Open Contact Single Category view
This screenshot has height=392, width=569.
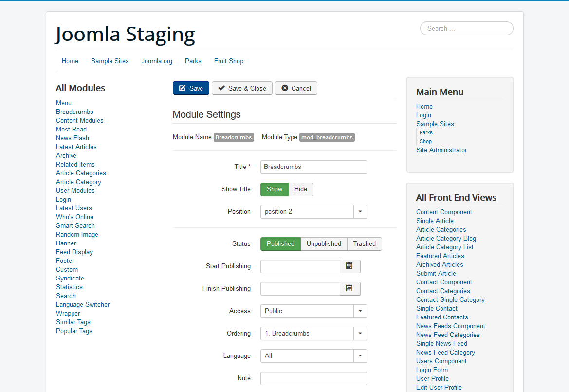pyautogui.click(x=450, y=299)
